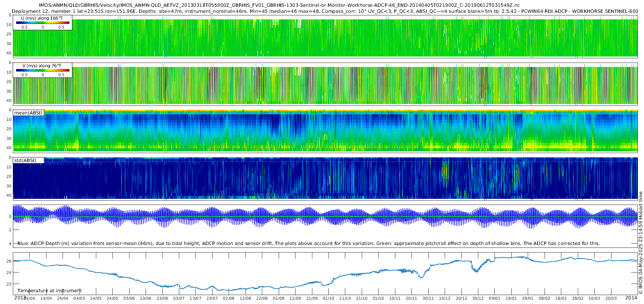This screenshot has width=644, height=304.
Task: Click the blue ADCP depth variation caption text
Action: 309,243
